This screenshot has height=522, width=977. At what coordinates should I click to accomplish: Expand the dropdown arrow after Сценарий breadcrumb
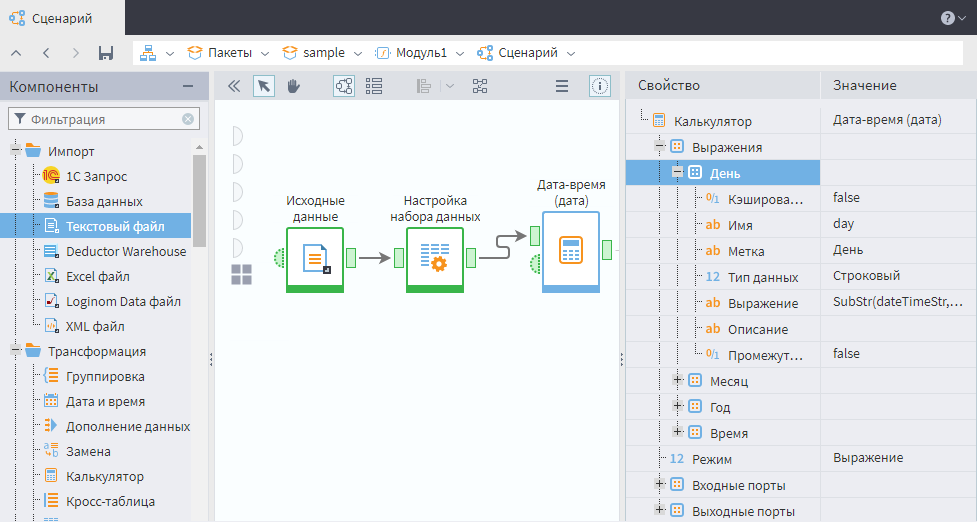tap(571, 54)
